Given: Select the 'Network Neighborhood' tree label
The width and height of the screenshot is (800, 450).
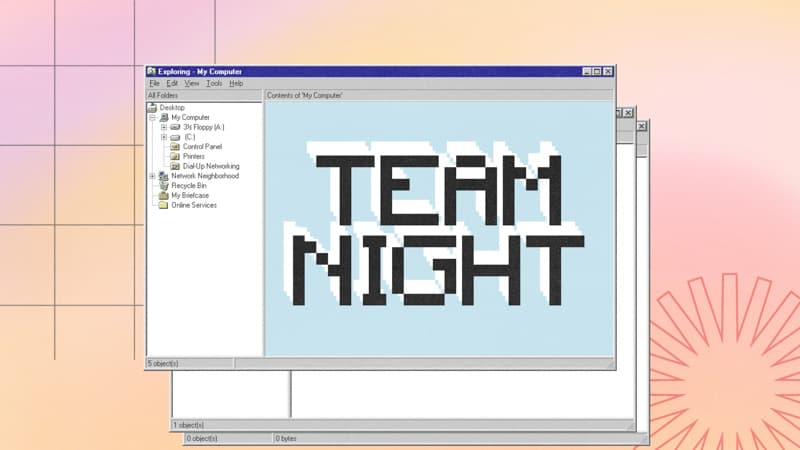Looking at the screenshot, I should tap(205, 176).
